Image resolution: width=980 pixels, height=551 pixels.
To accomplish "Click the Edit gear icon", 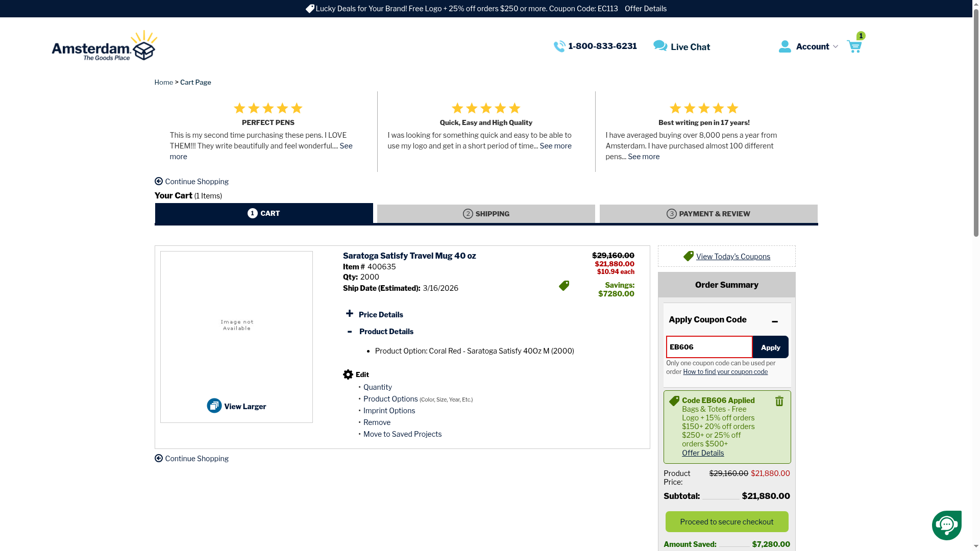I will coord(348,374).
